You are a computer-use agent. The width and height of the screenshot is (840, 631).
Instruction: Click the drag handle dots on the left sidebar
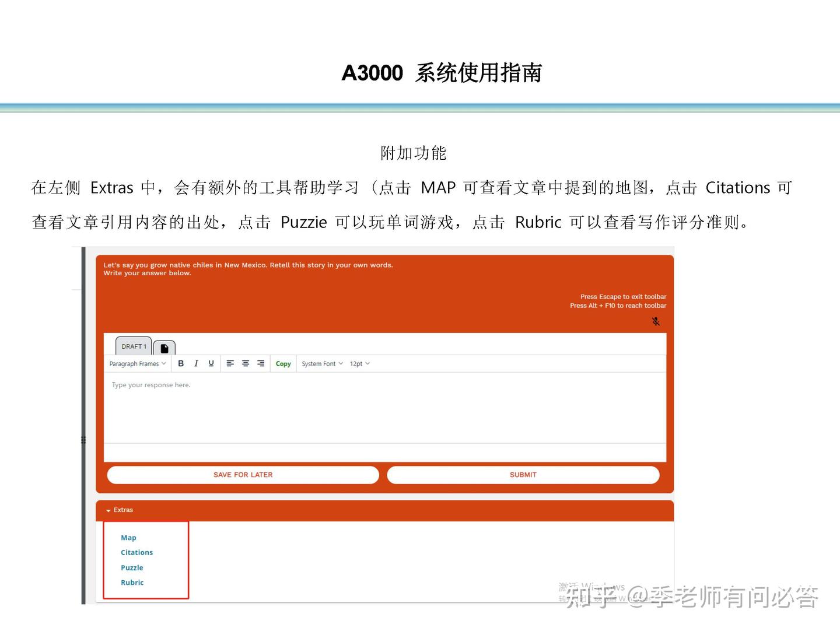83,440
